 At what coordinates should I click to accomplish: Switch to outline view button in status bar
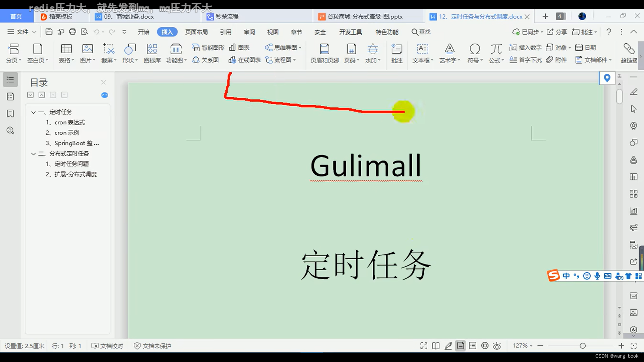(473, 346)
